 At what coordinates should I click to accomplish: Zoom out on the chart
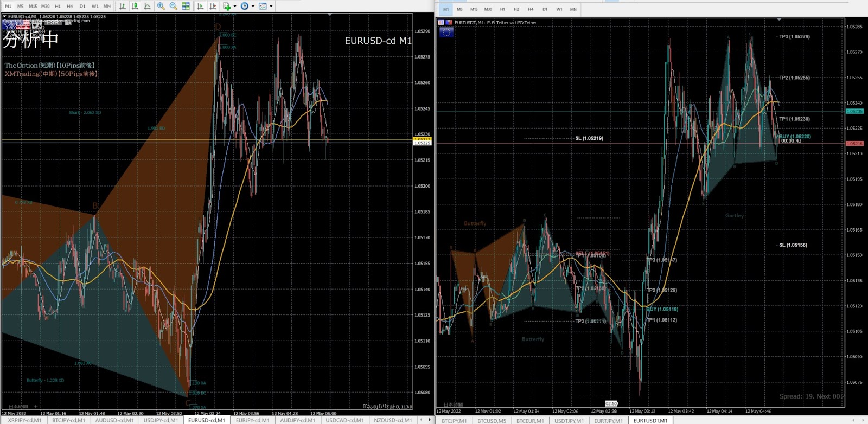coord(173,6)
